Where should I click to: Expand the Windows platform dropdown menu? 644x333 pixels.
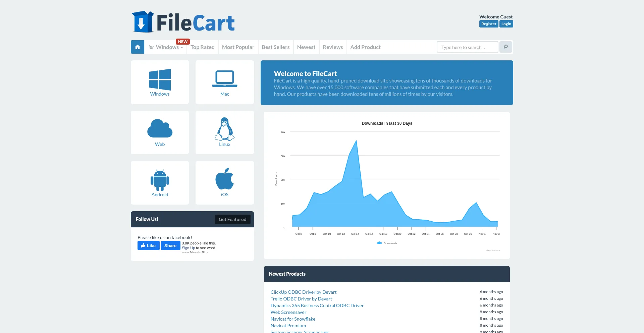[x=167, y=47]
